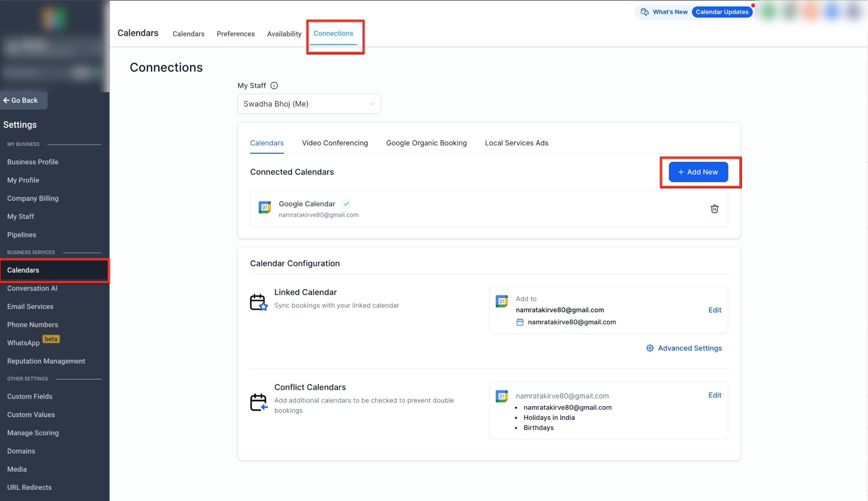Select the Availability tab in header
This screenshot has height=501, width=868.
(284, 34)
